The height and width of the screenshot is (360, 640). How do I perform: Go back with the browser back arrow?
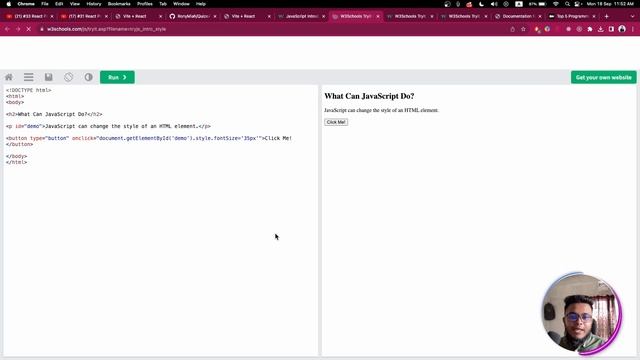[x=7, y=29]
